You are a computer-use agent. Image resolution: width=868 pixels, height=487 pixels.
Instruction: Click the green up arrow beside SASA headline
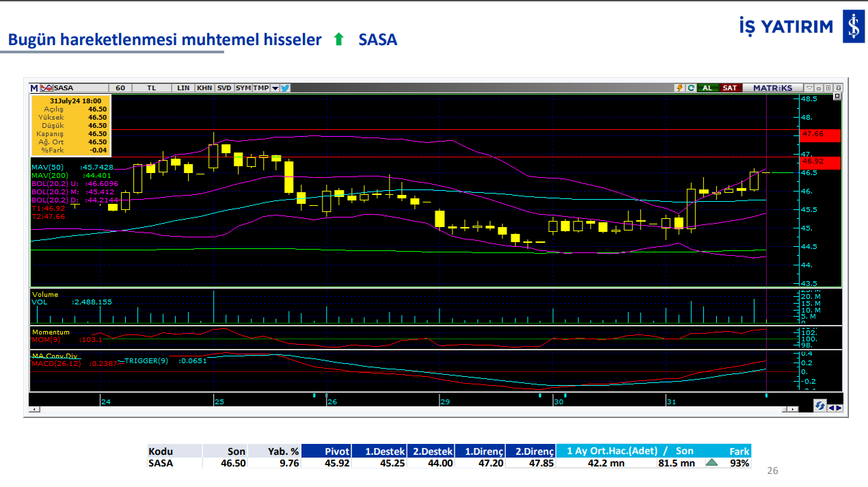tap(339, 40)
